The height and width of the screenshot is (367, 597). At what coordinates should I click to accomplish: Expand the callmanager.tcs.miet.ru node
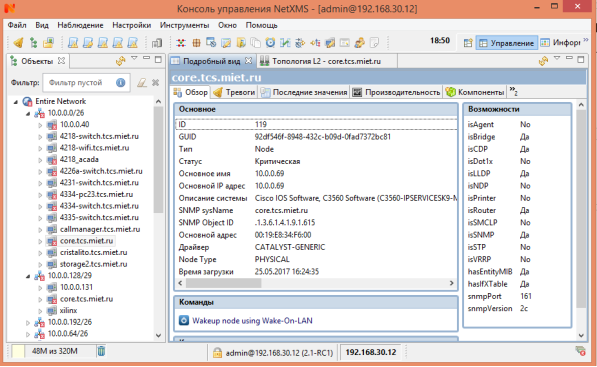[x=40, y=230]
